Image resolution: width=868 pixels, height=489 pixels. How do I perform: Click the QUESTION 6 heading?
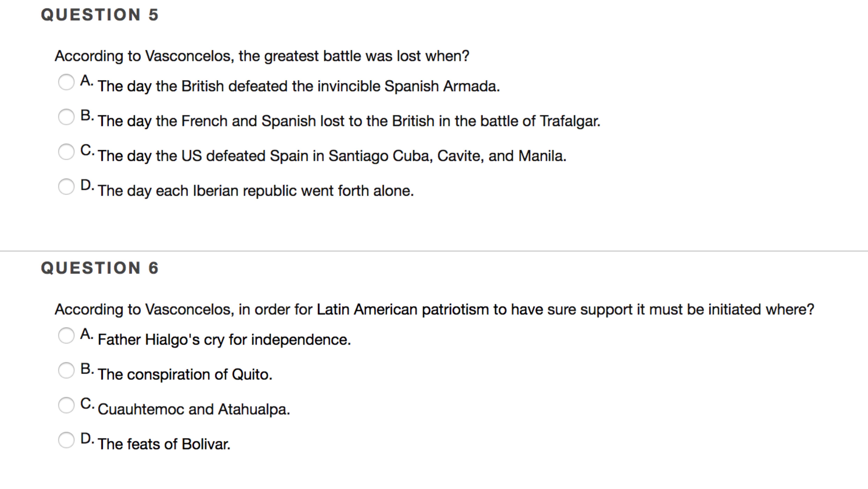coord(100,268)
